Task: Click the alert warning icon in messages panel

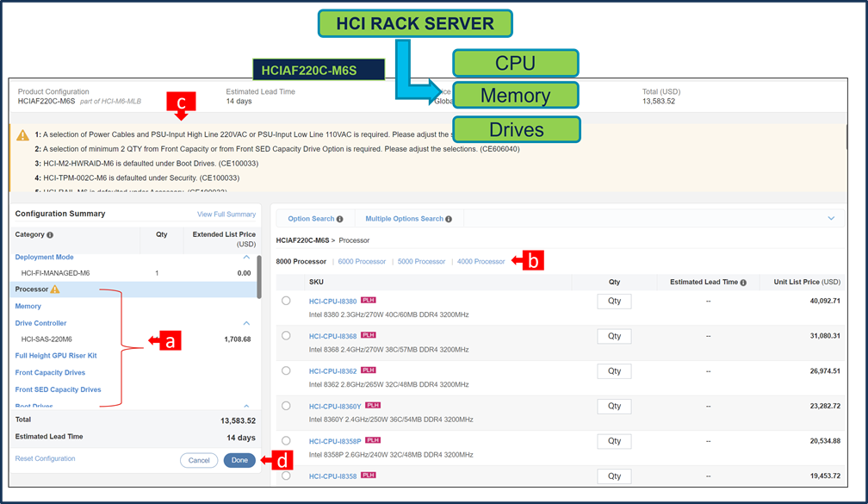Action: pyautogui.click(x=22, y=135)
